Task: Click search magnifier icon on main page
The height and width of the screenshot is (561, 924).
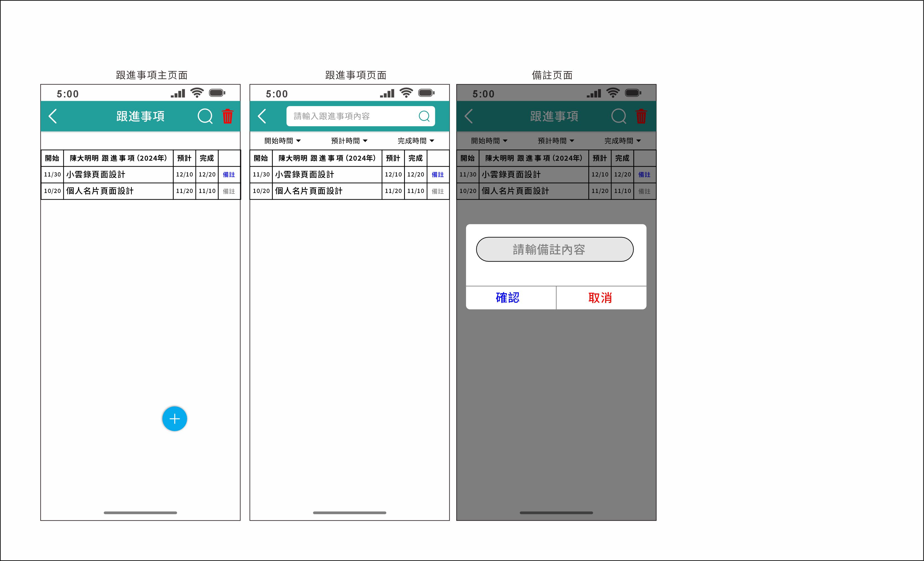Action: pos(205,116)
